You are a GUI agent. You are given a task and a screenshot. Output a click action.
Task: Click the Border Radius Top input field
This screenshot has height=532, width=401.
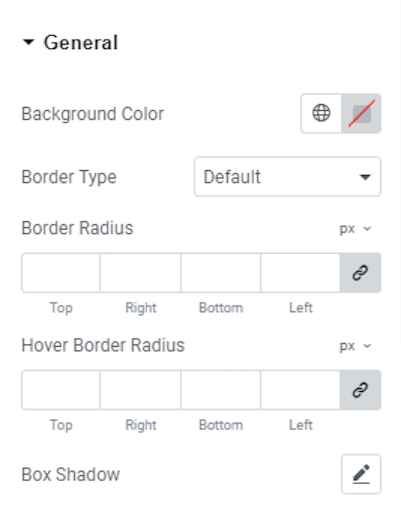tap(61, 273)
